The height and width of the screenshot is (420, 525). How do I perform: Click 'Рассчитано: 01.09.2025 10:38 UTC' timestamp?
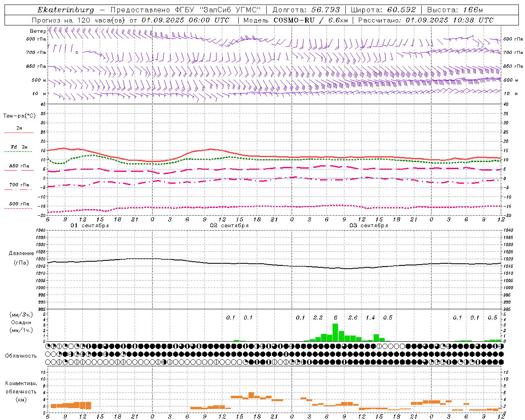point(426,20)
